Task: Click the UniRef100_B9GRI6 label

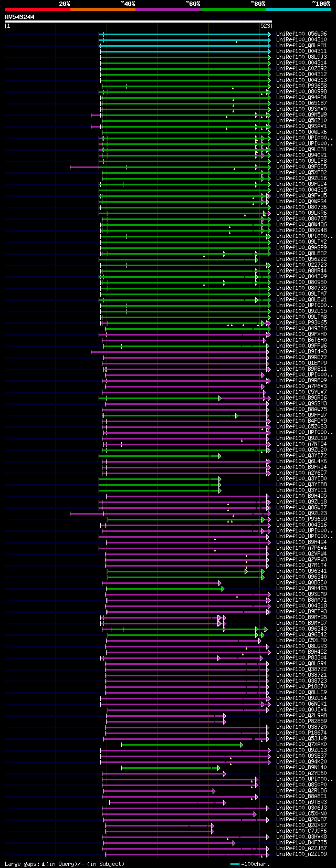Action: [301, 398]
